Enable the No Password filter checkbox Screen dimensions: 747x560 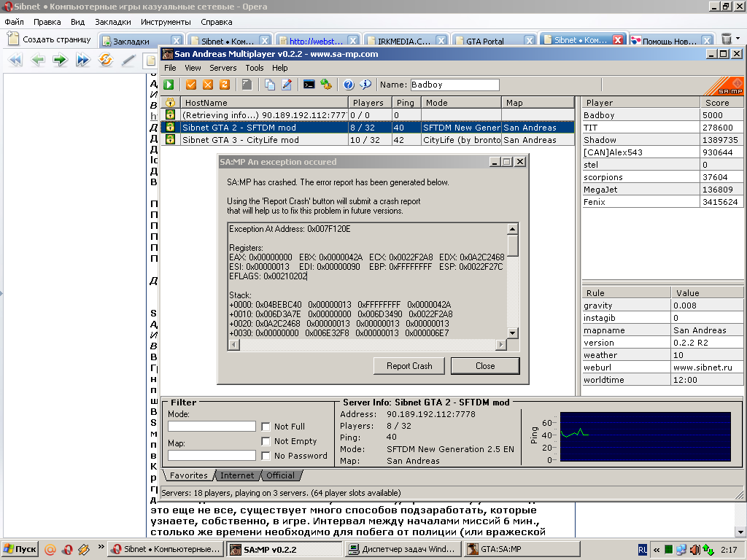coord(266,456)
